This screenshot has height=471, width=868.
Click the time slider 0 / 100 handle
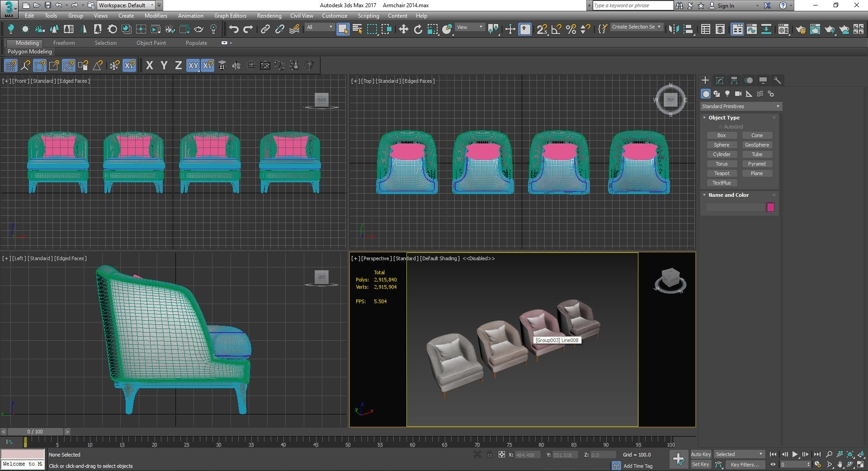35,432
